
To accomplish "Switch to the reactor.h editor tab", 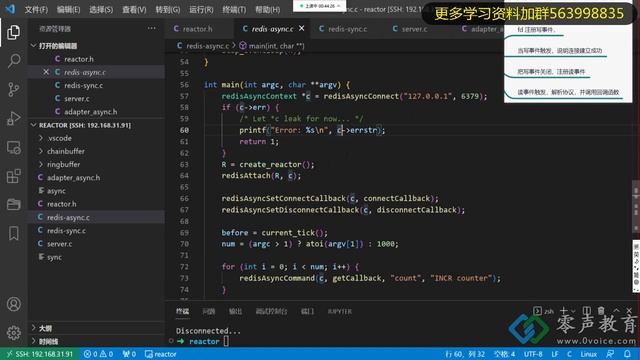I will click(x=199, y=29).
